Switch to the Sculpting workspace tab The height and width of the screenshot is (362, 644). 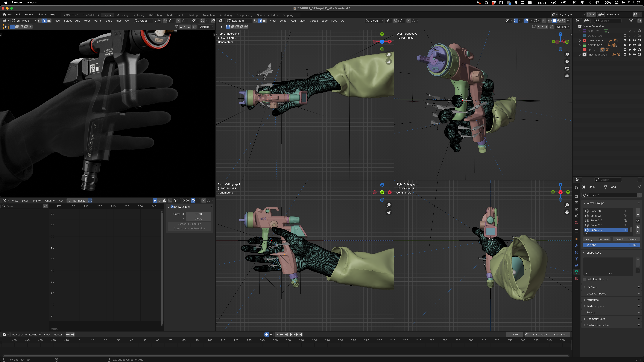(x=138, y=15)
